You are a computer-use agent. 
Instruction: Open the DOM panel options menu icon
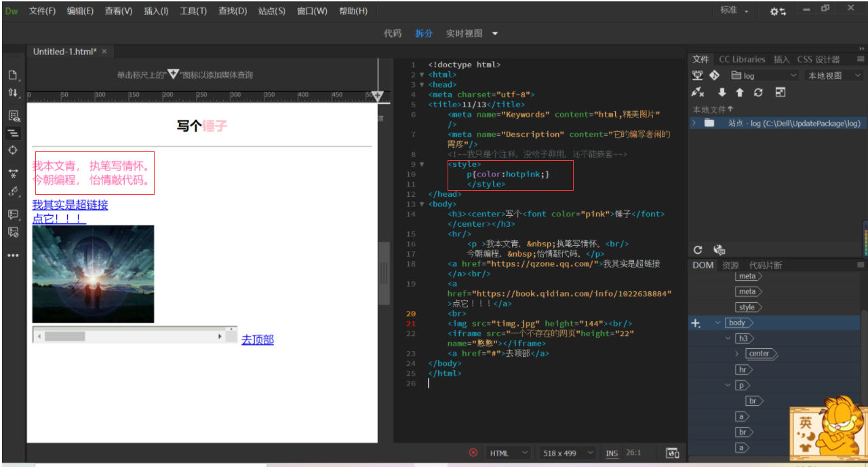[861, 265]
